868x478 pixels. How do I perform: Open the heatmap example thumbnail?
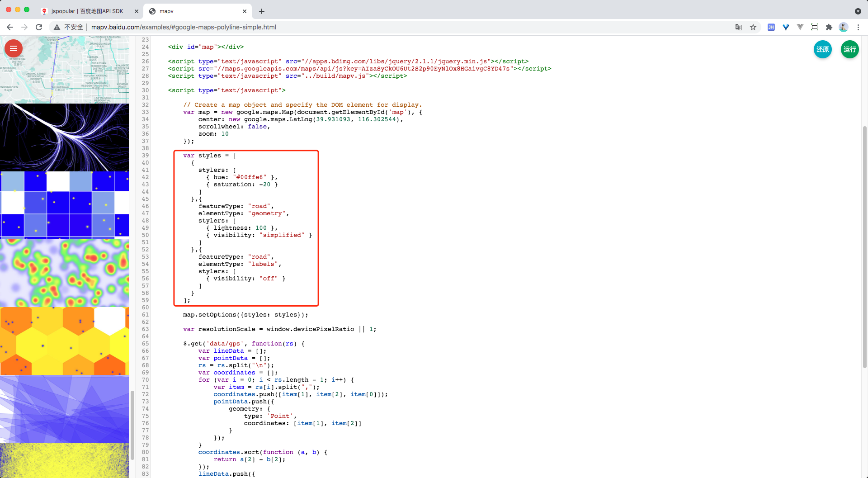pyautogui.click(x=65, y=273)
